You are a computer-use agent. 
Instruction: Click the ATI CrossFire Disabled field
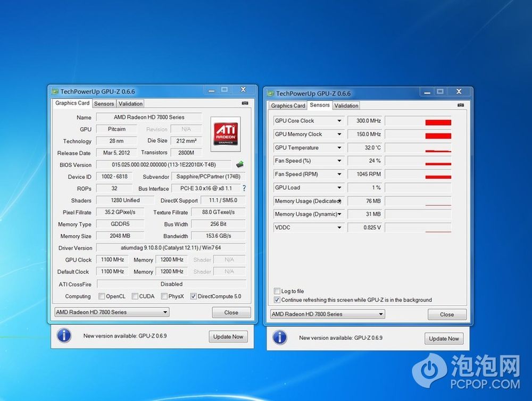(171, 284)
